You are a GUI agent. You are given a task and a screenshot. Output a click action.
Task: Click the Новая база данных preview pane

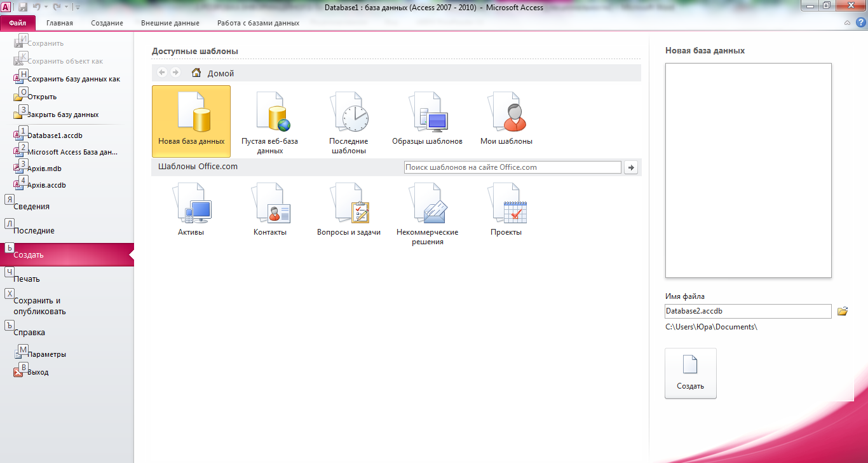click(749, 170)
